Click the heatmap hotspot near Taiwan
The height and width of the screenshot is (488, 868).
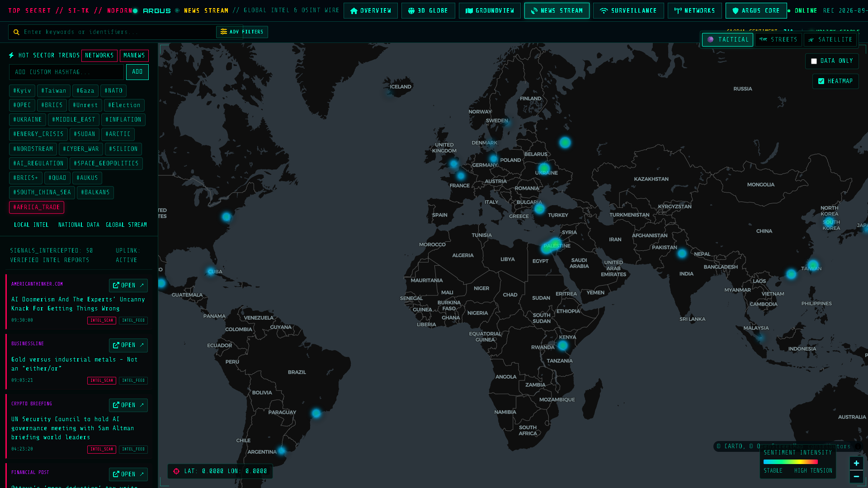coord(813,265)
